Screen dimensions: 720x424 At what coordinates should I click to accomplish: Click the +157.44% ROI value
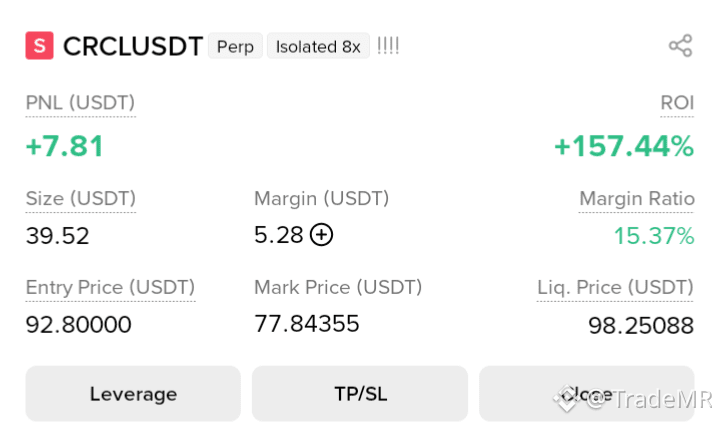coord(624,146)
